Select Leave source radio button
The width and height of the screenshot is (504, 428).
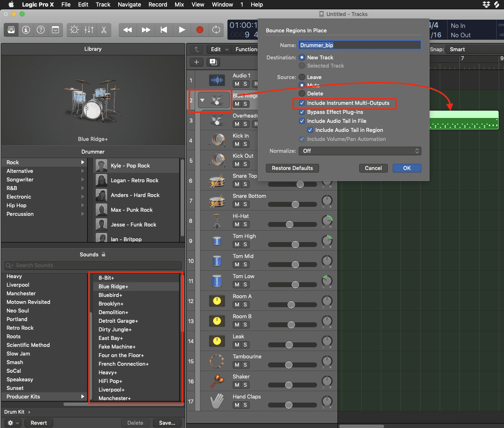pyautogui.click(x=302, y=77)
